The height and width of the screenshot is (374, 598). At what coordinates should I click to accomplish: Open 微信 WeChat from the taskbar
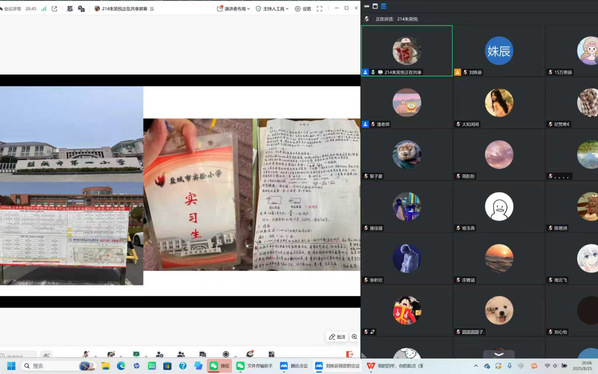coord(220,366)
